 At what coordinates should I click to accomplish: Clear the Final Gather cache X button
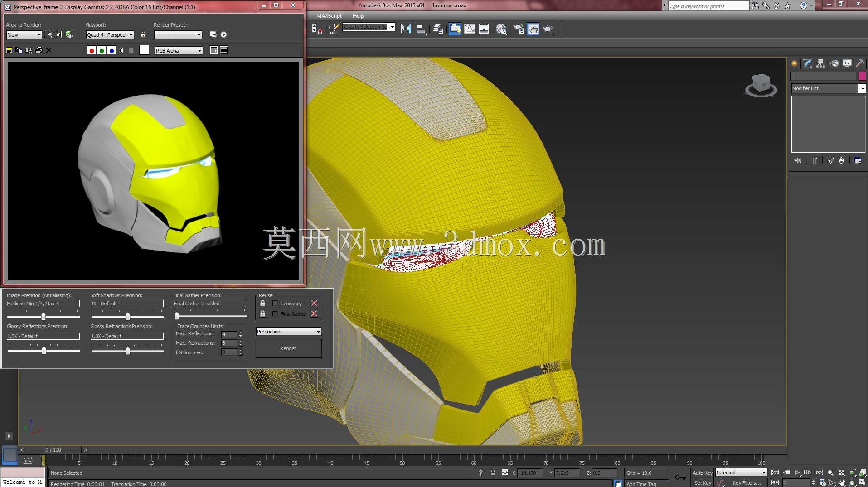(x=314, y=313)
